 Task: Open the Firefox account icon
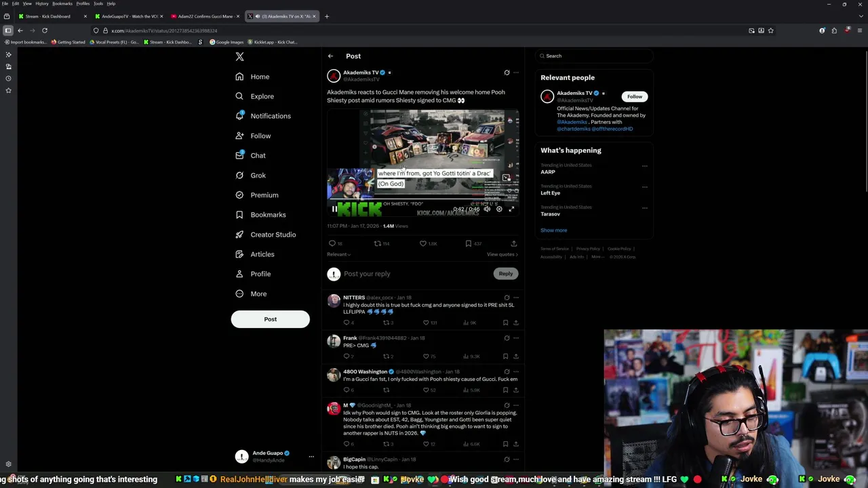pyautogui.click(x=822, y=30)
